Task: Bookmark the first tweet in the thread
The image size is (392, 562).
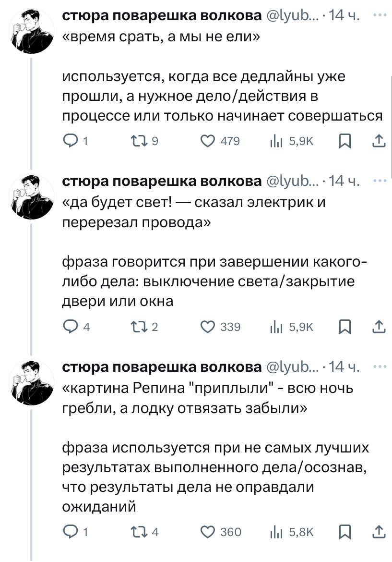Action: [344, 141]
